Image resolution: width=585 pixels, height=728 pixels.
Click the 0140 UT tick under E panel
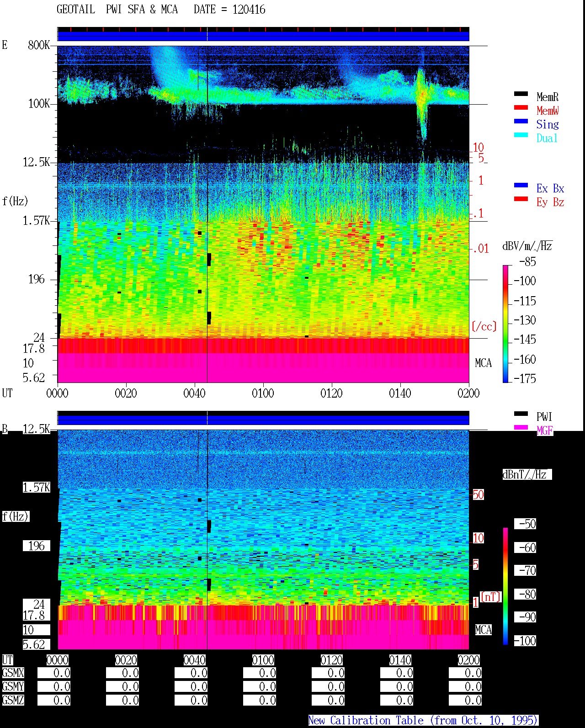click(400, 393)
